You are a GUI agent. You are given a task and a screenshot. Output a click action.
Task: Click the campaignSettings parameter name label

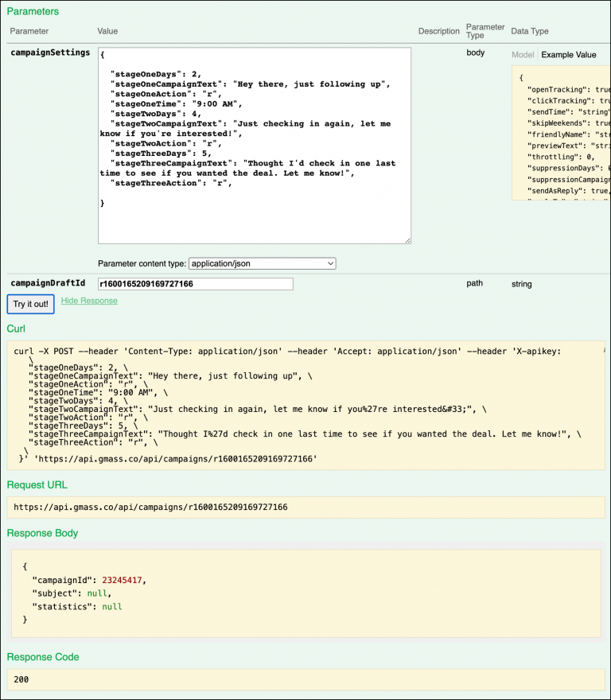(x=50, y=53)
